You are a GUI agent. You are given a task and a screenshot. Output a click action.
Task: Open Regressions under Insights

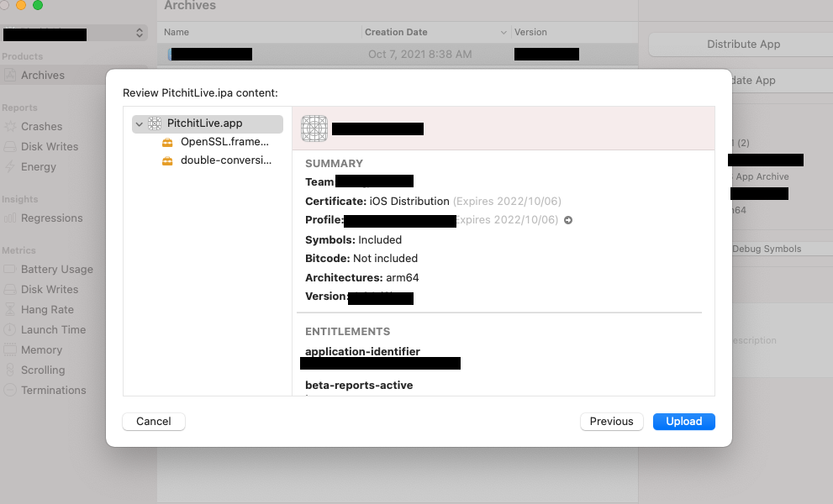(51, 218)
